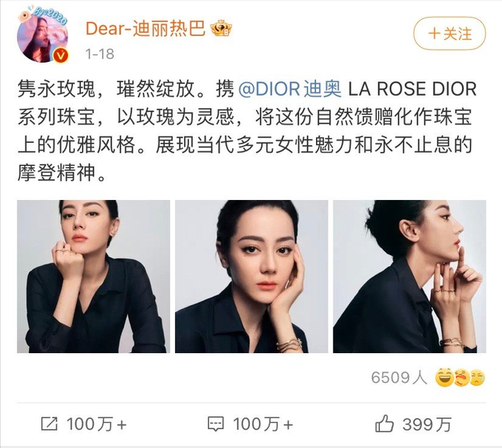Tap the 100万+ comment count

click(x=264, y=424)
